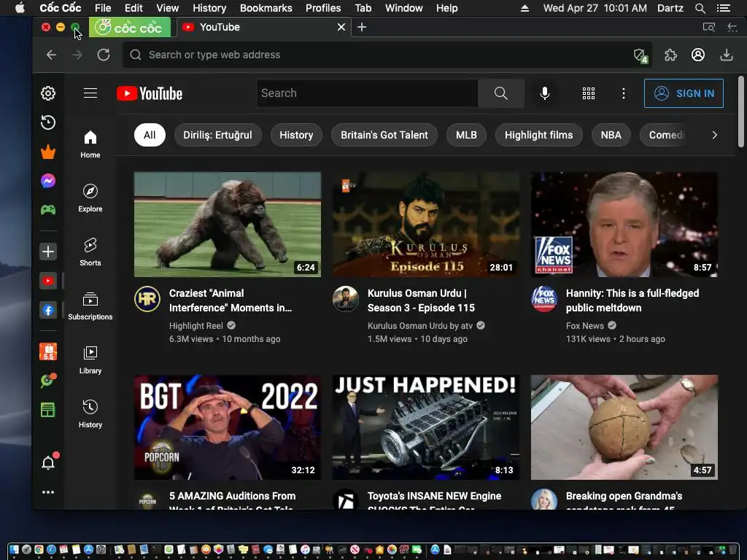The width and height of the screenshot is (747, 560).
Task: Open YouTube History in the guide
Action: [90, 414]
